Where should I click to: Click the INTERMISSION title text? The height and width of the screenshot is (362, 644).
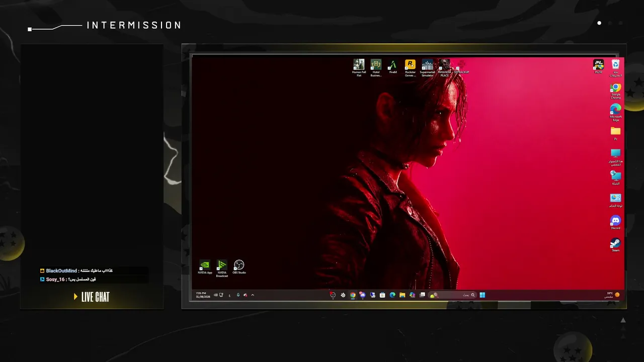click(134, 25)
